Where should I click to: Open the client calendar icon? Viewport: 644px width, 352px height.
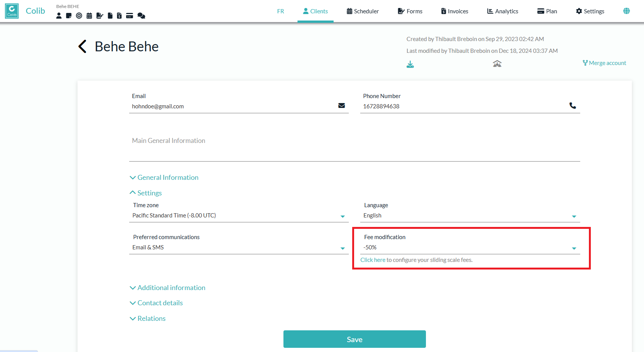[89, 16]
